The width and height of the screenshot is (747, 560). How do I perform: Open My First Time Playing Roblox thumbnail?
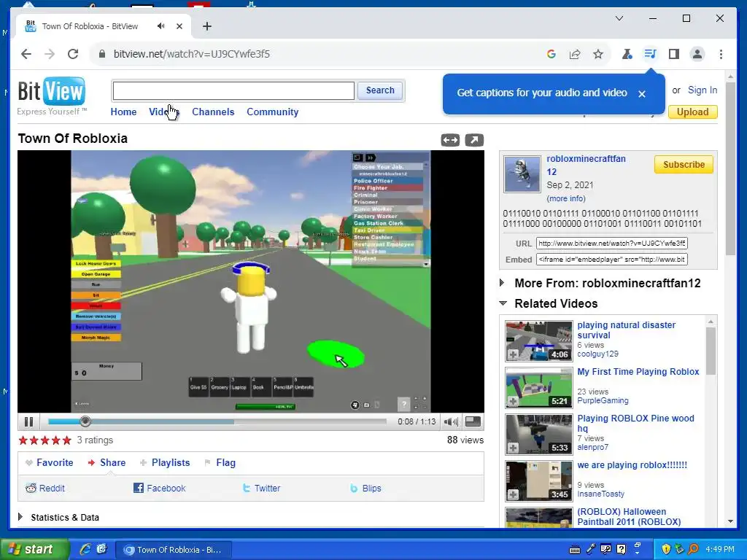pyautogui.click(x=539, y=388)
